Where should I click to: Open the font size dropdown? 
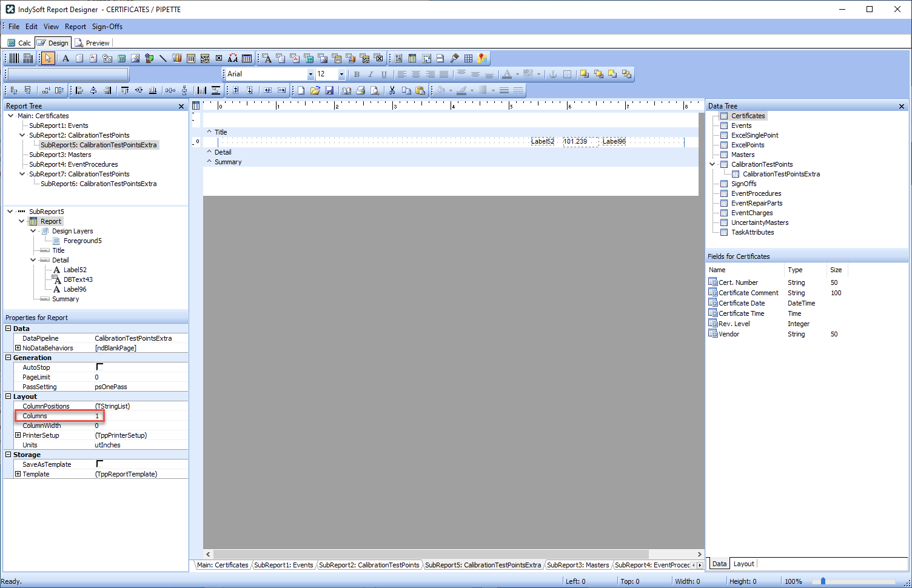tap(341, 74)
